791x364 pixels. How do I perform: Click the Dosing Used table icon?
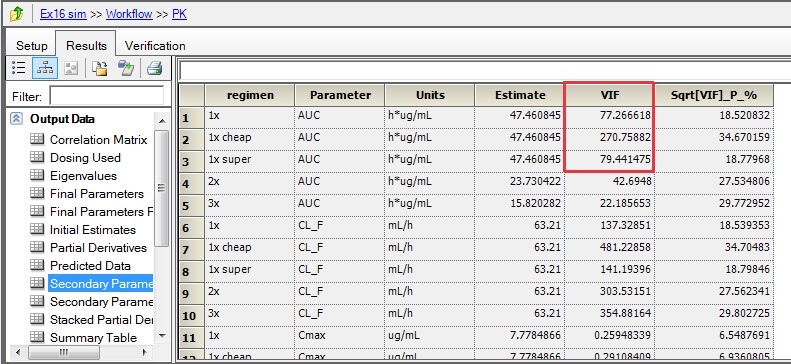(x=37, y=157)
